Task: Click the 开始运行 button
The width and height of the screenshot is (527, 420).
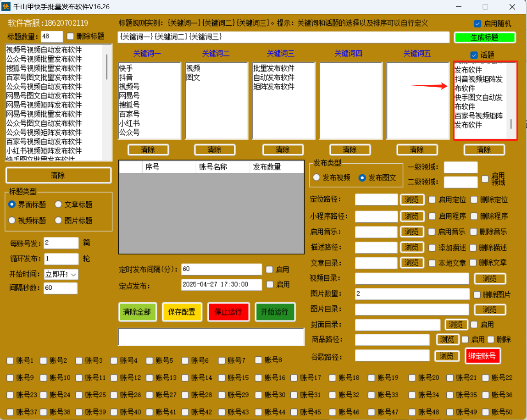Action: pyautogui.click(x=275, y=312)
